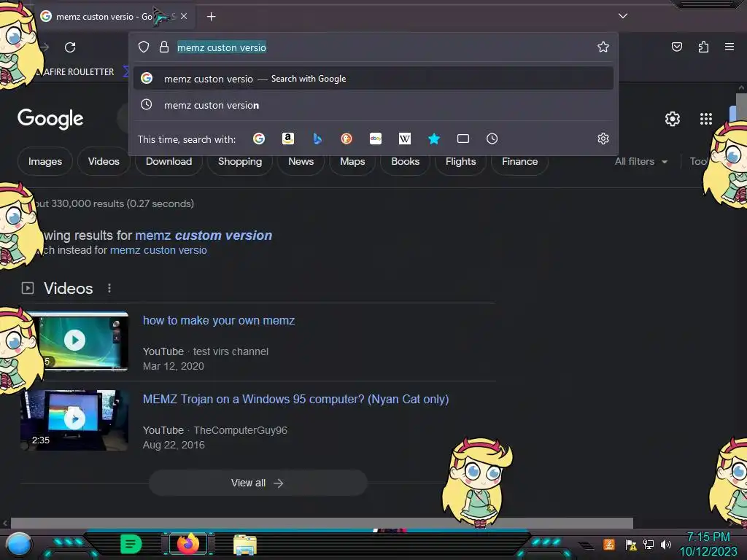Open the network tray icon
The width and height of the screenshot is (747, 560).
[x=649, y=544]
